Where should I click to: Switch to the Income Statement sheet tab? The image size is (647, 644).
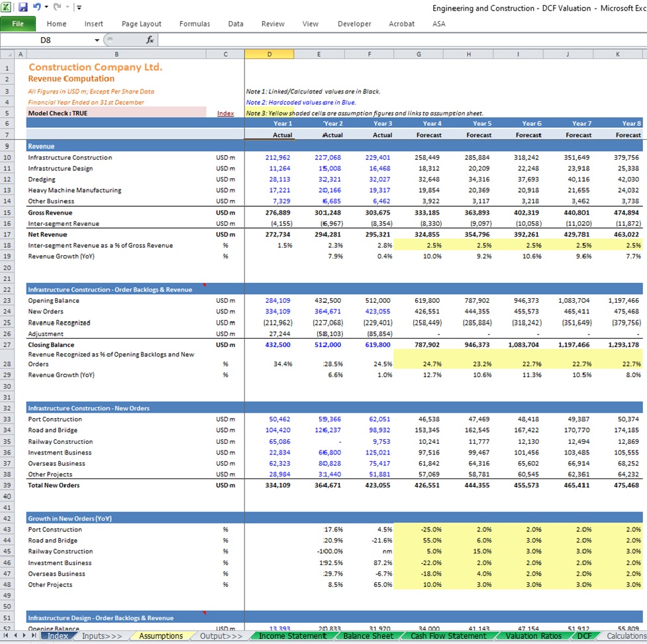point(292,636)
